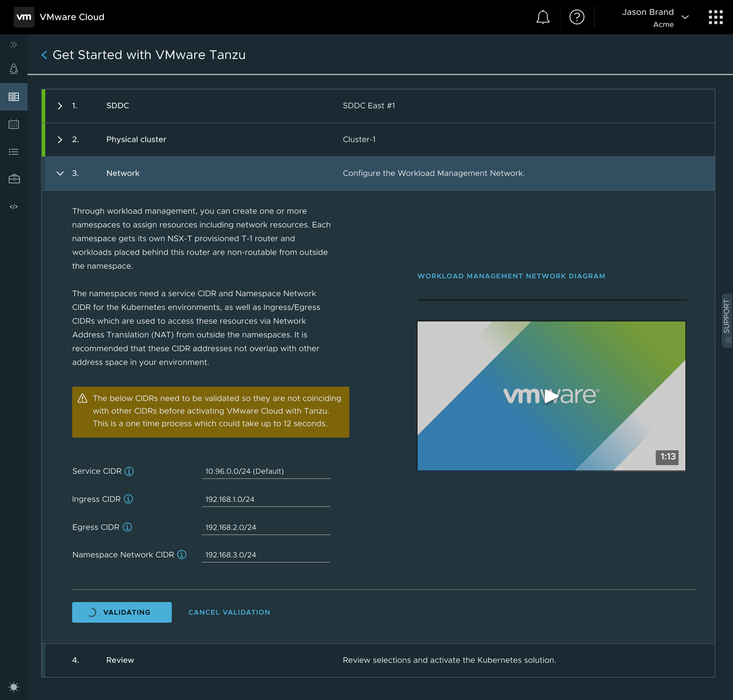Collapse the Network configuration section chevron
733x700 pixels.
(x=60, y=173)
